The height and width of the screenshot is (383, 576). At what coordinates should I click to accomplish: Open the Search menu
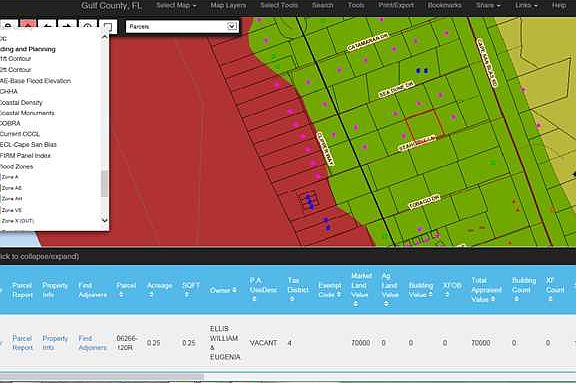323,6
